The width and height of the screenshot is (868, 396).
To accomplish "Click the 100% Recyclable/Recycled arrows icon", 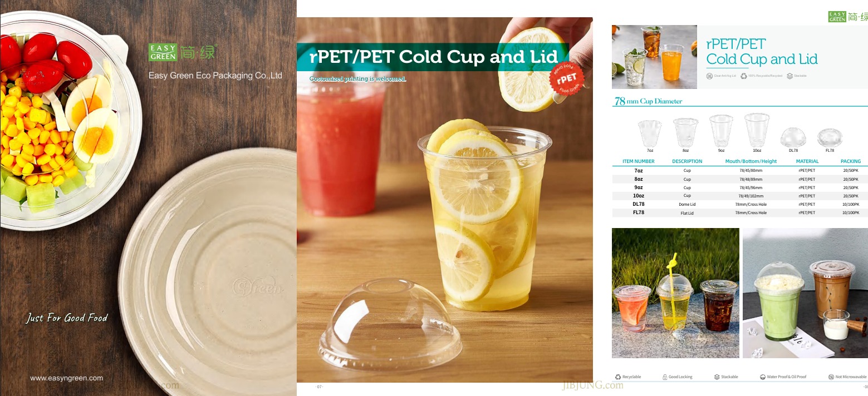I will pyautogui.click(x=744, y=76).
